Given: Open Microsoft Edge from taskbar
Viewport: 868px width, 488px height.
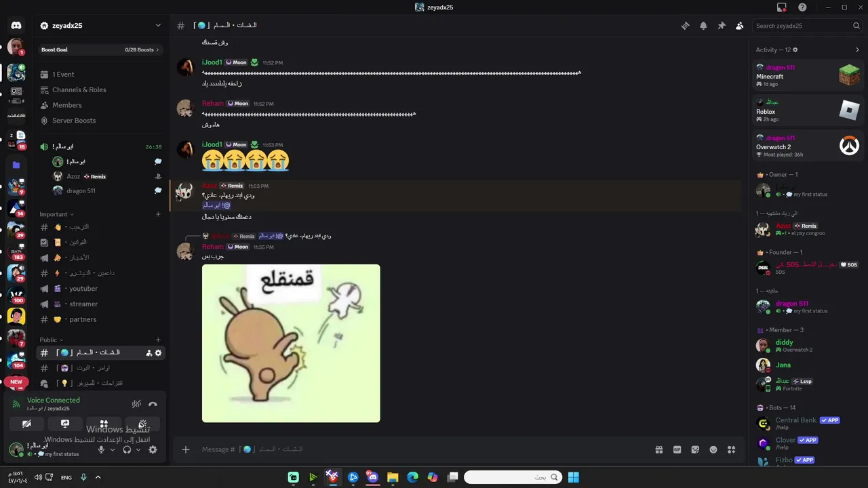Looking at the screenshot, I should coord(412,477).
